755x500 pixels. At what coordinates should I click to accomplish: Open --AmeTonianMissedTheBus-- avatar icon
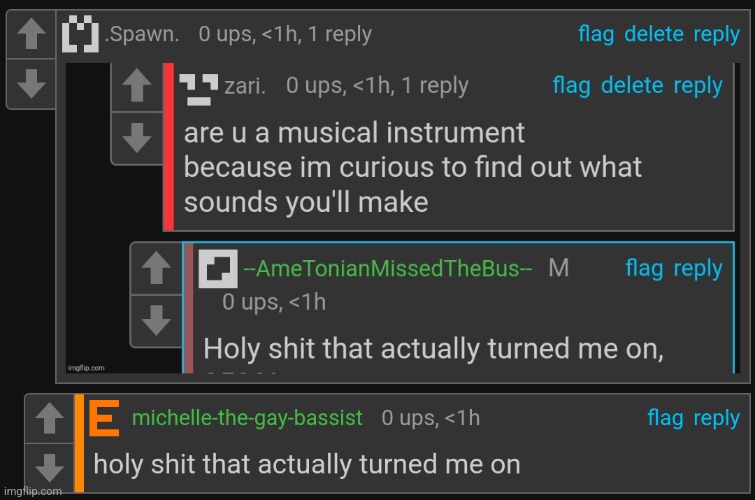(217, 268)
